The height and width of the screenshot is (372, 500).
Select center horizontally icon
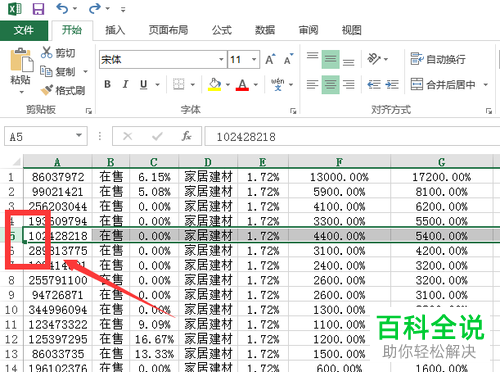point(330,84)
